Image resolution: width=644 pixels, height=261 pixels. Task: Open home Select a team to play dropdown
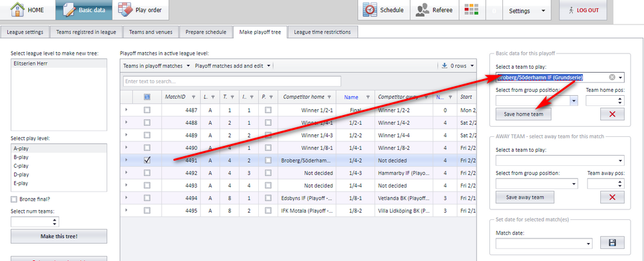click(x=621, y=77)
